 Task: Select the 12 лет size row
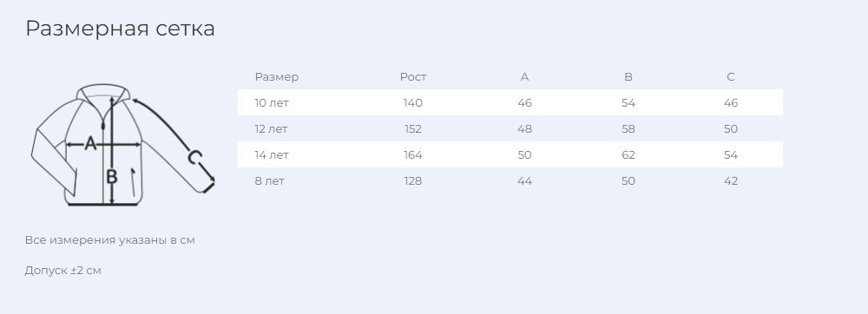tap(510, 128)
